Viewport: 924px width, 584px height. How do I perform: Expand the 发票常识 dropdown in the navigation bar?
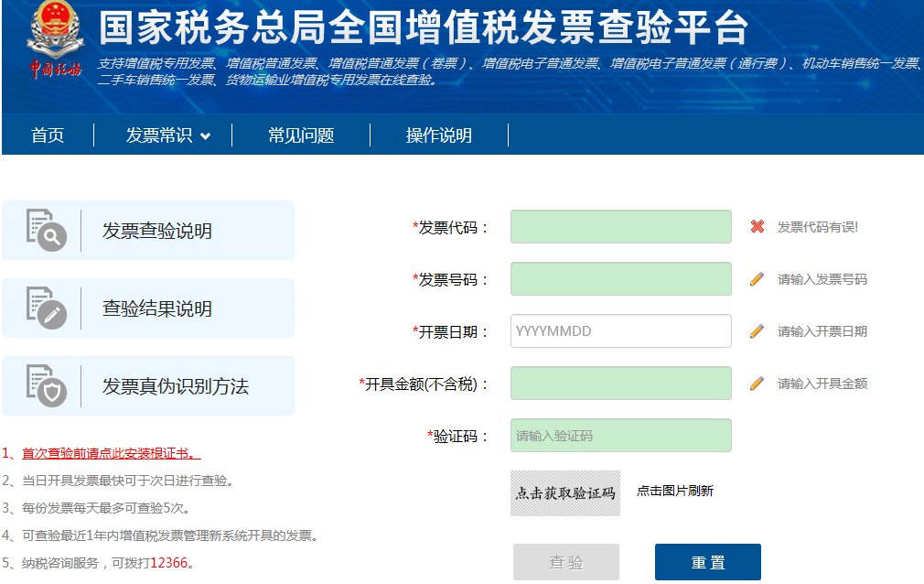[162, 135]
